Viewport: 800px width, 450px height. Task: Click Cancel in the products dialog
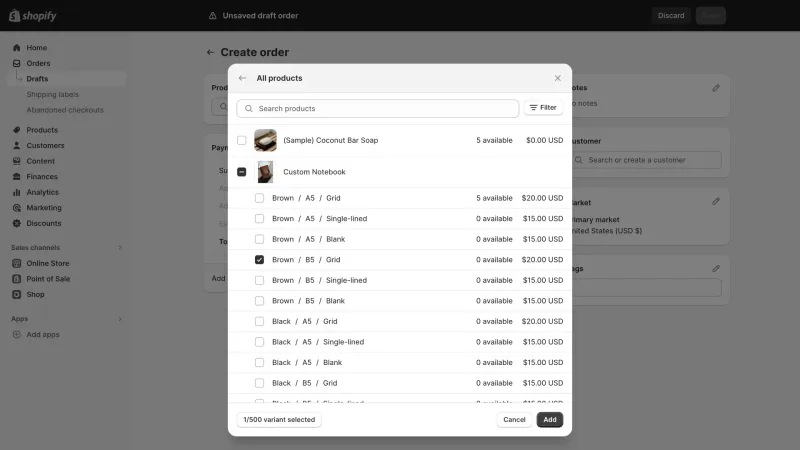click(514, 419)
